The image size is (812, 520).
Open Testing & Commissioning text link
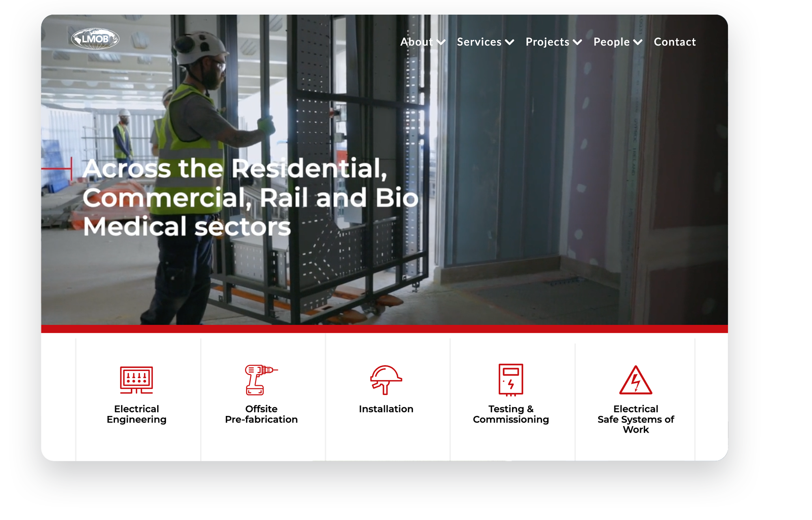click(x=511, y=414)
